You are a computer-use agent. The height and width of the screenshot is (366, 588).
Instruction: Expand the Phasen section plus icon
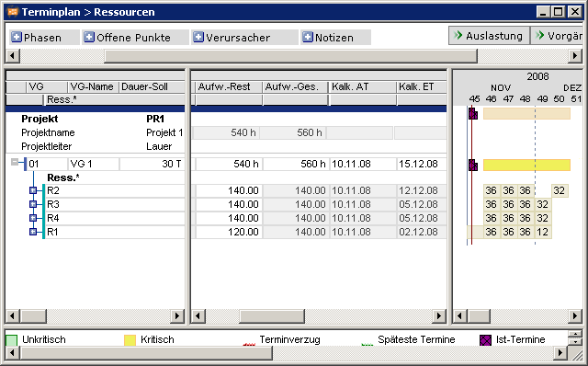point(17,37)
